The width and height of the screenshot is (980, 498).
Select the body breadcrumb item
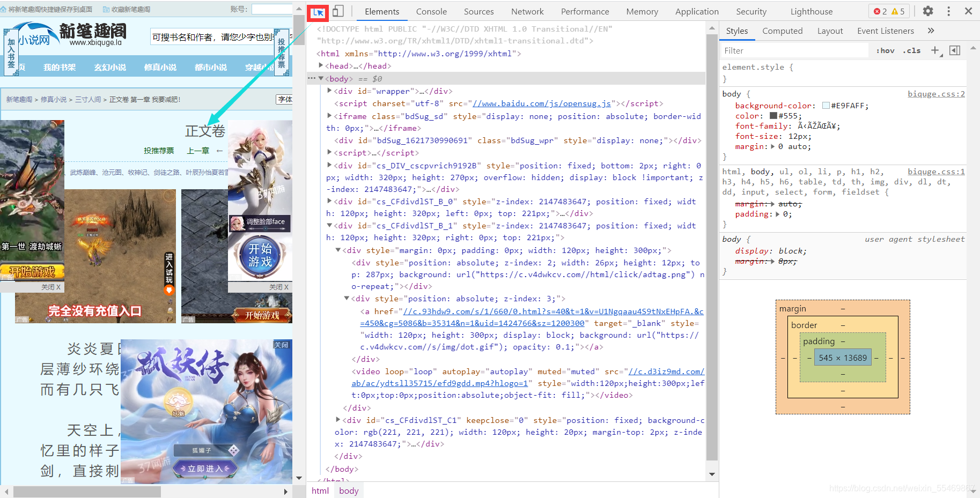tap(349, 490)
